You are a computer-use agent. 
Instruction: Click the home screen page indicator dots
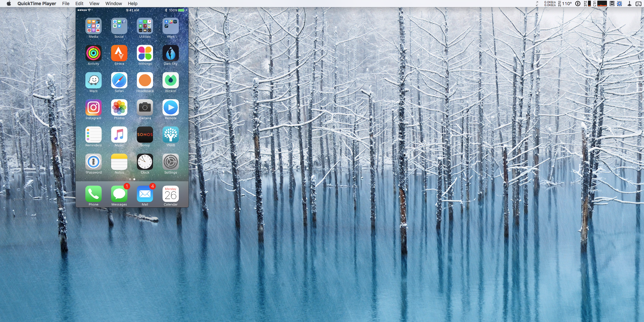[132, 179]
